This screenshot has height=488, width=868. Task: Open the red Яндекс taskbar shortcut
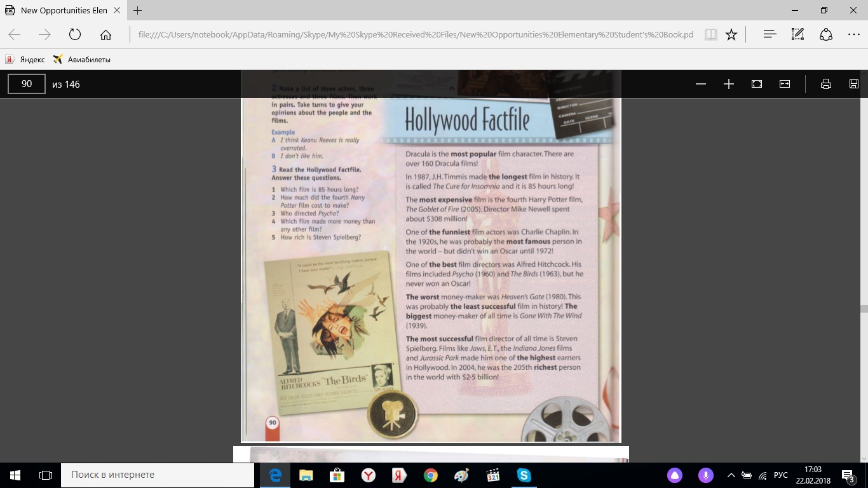click(400, 475)
